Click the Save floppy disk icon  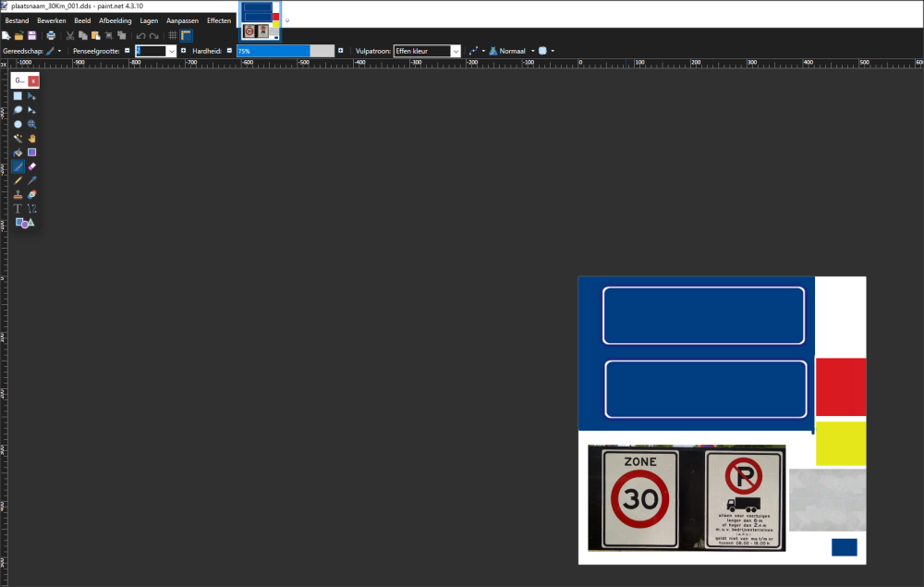pyautogui.click(x=31, y=35)
